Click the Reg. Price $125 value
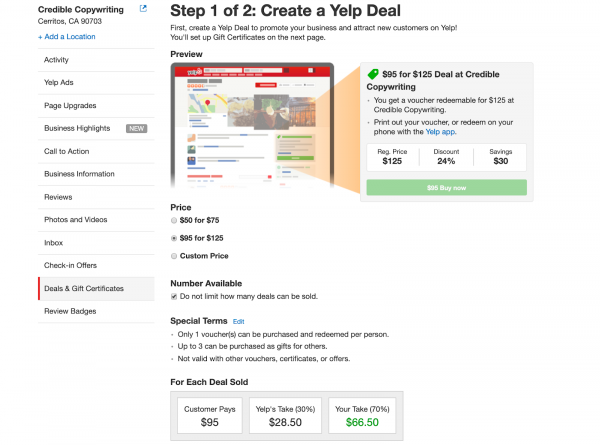The image size is (600, 445). [392, 161]
